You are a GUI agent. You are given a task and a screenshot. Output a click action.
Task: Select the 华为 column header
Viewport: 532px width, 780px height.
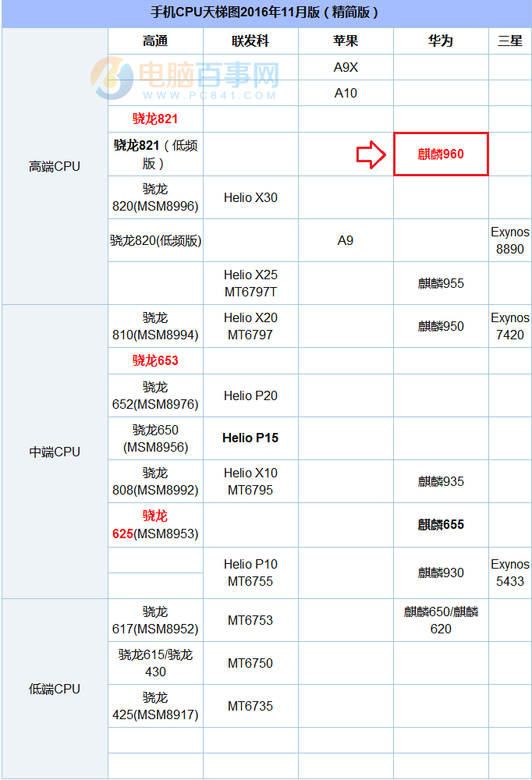pos(441,41)
